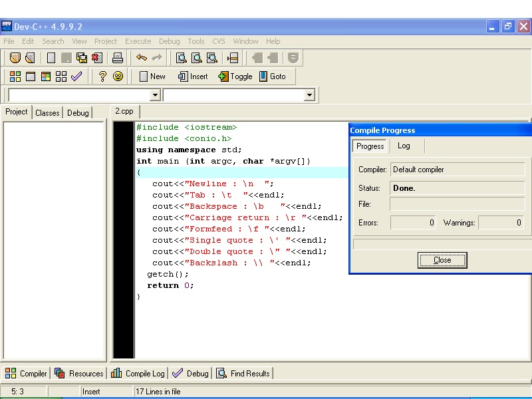Click the Insert toolbar button
The image size is (532, 399).
[193, 76]
